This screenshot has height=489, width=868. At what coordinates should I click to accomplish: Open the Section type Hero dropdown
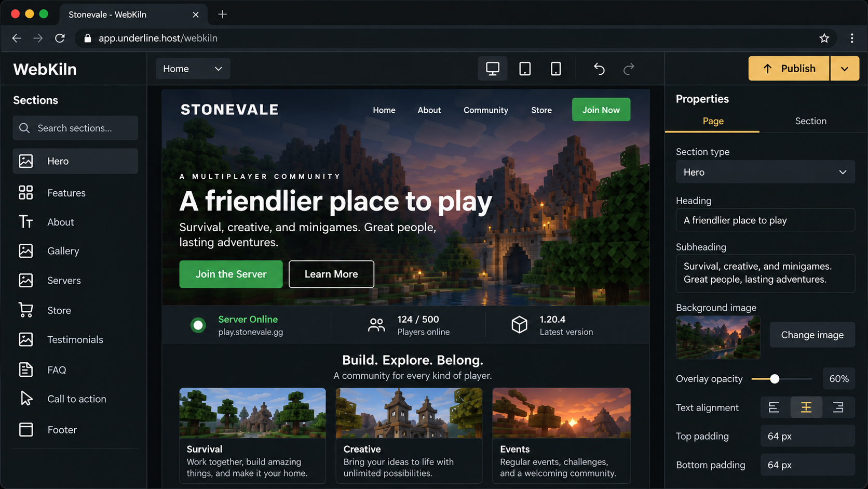[765, 172]
